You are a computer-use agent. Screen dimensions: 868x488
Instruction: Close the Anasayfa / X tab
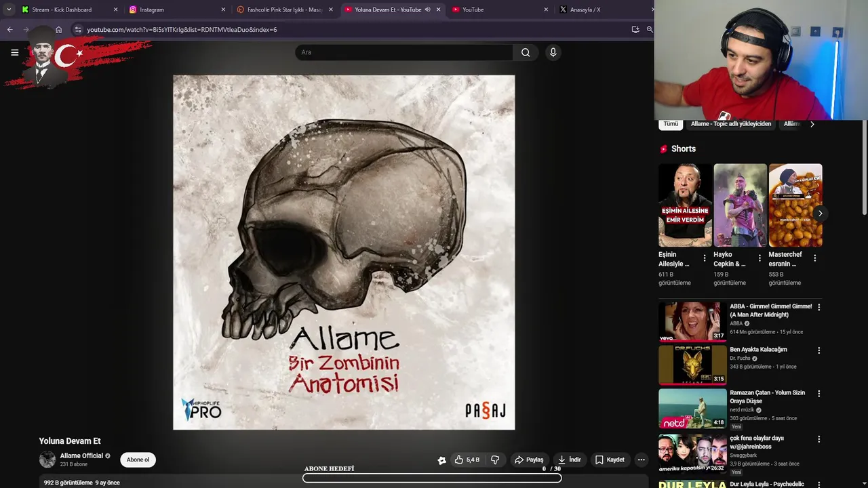tap(652, 9)
